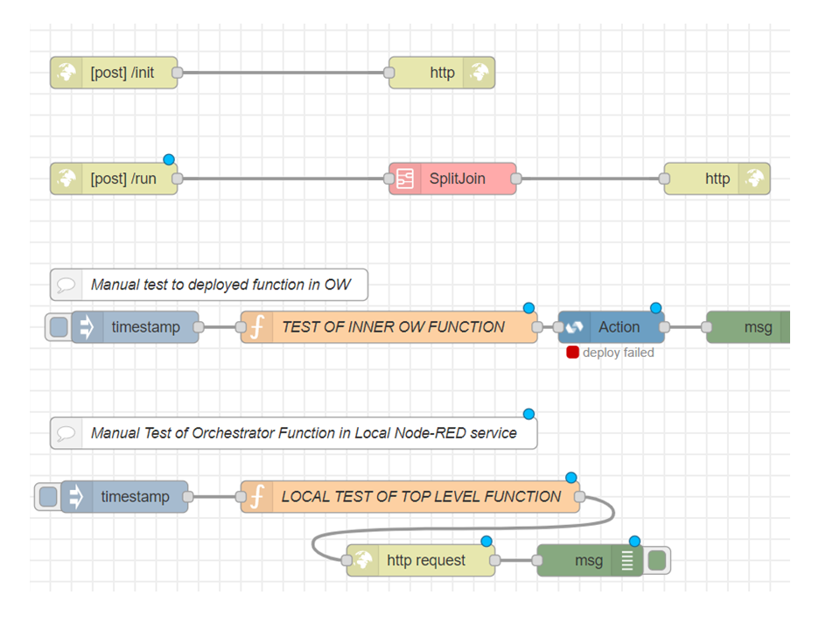Select the SplitJoin node
Screen dimensions: 840x630
coord(452,178)
